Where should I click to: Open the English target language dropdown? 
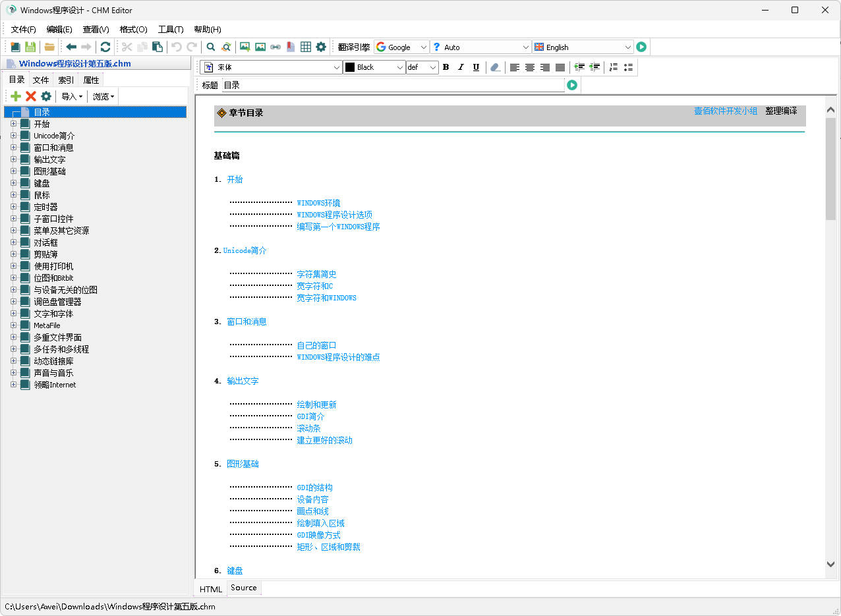pos(583,47)
